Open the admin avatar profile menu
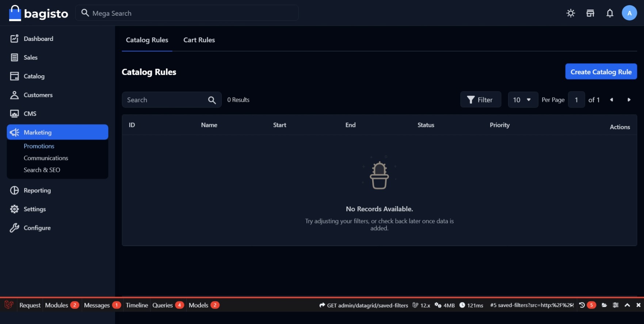Viewport: 644px width, 324px height. (x=629, y=13)
